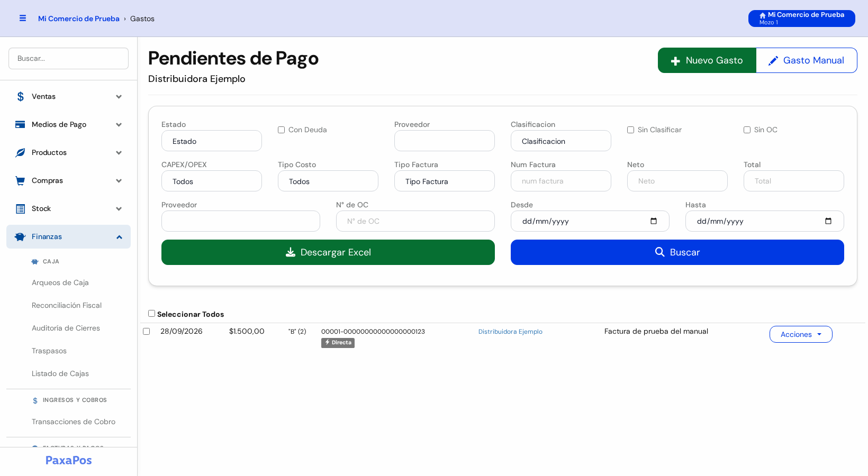Click the Directa badge on invoice
The height and width of the screenshot is (476, 868).
point(338,343)
